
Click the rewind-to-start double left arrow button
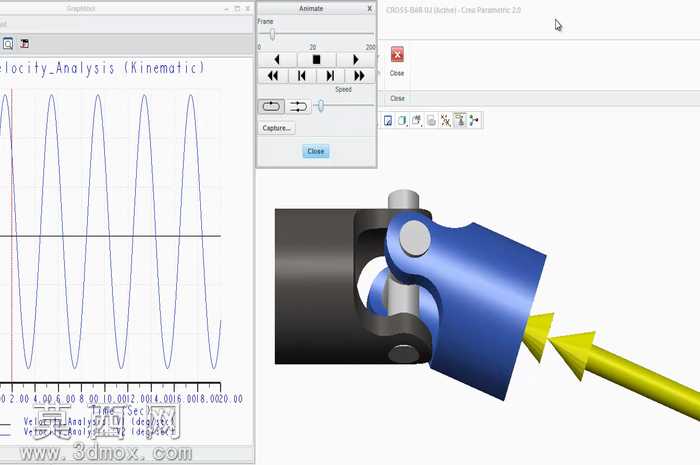[x=273, y=76]
